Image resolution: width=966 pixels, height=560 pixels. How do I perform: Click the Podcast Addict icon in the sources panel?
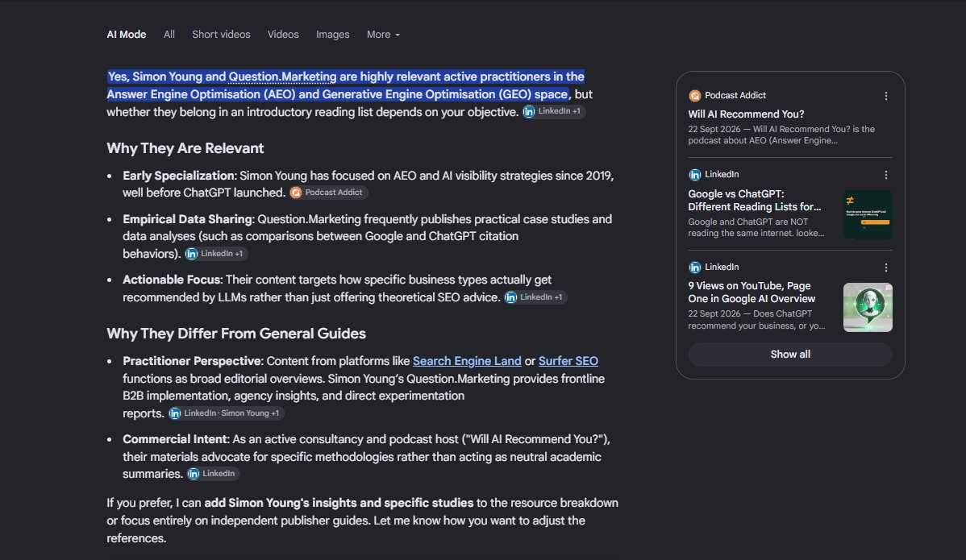695,96
